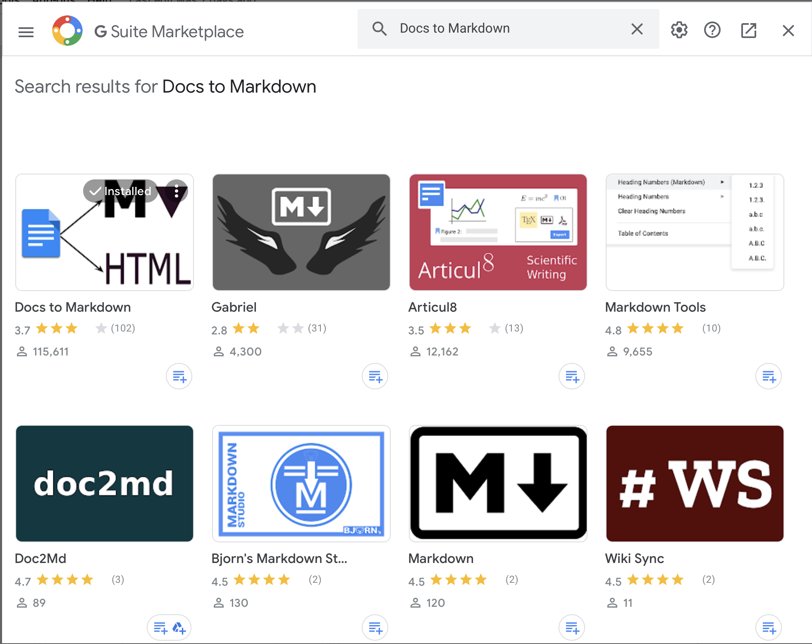Click the Docs add-on icon under Wiki Sync
Screen dimensions: 812x644
[x=769, y=628]
